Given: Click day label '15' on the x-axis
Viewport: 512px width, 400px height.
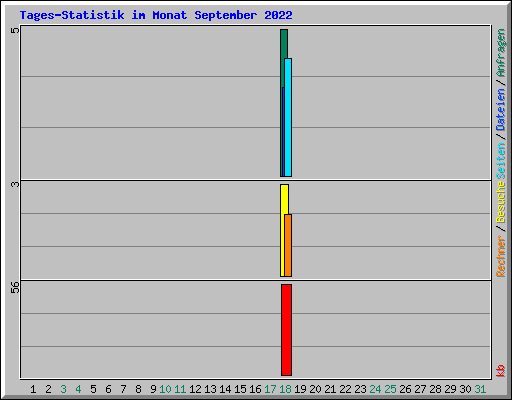Looking at the screenshot, I should point(240,389).
